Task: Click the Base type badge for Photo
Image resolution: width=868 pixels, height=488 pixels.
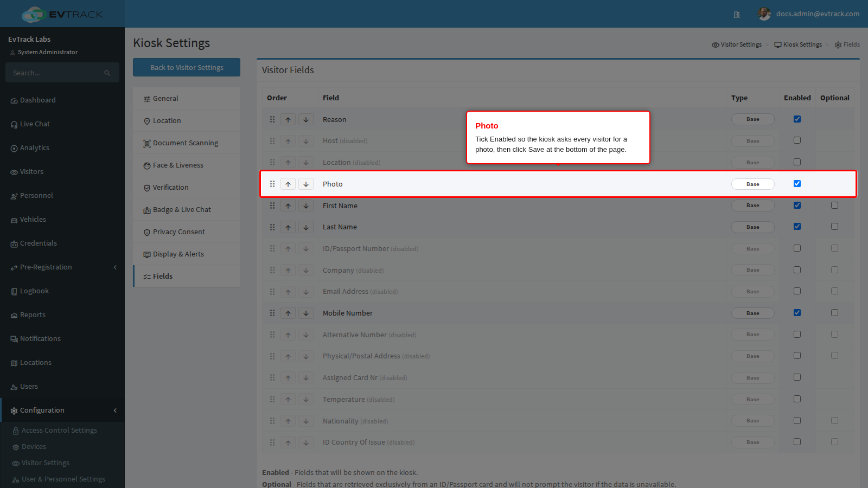Action: pyautogui.click(x=753, y=184)
